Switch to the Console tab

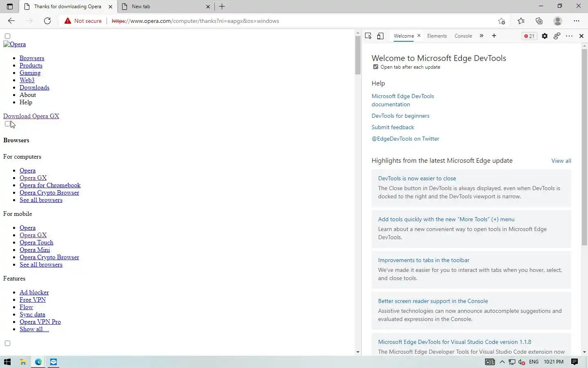click(x=463, y=36)
